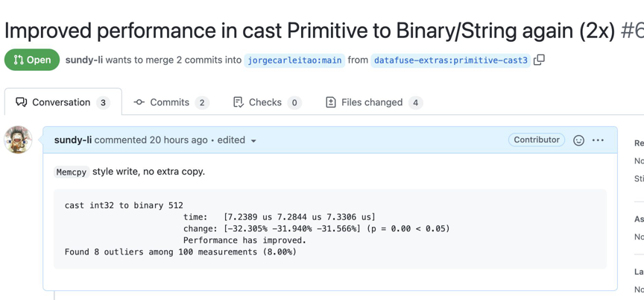Viewport: 644px width, 300px height.
Task: Click sundy-li's avatar image
Action: (x=18, y=140)
